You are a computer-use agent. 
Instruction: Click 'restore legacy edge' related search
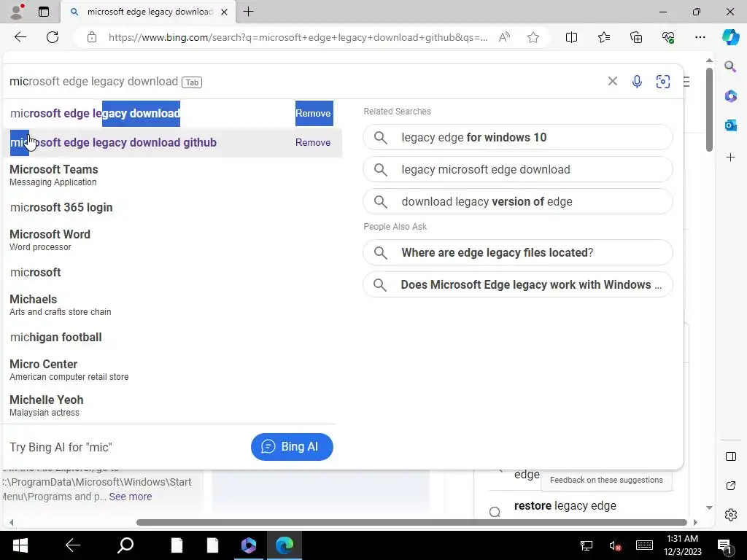click(x=565, y=506)
